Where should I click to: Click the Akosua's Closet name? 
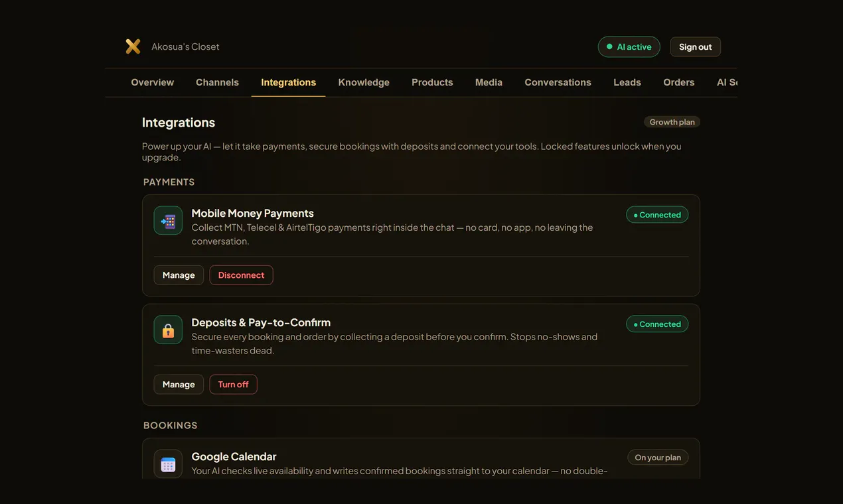click(x=185, y=46)
